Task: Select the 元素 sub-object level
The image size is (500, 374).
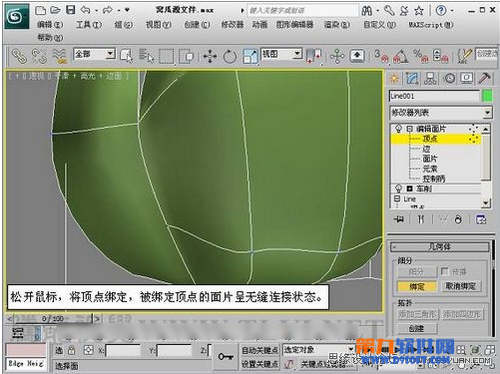Action: (x=430, y=169)
